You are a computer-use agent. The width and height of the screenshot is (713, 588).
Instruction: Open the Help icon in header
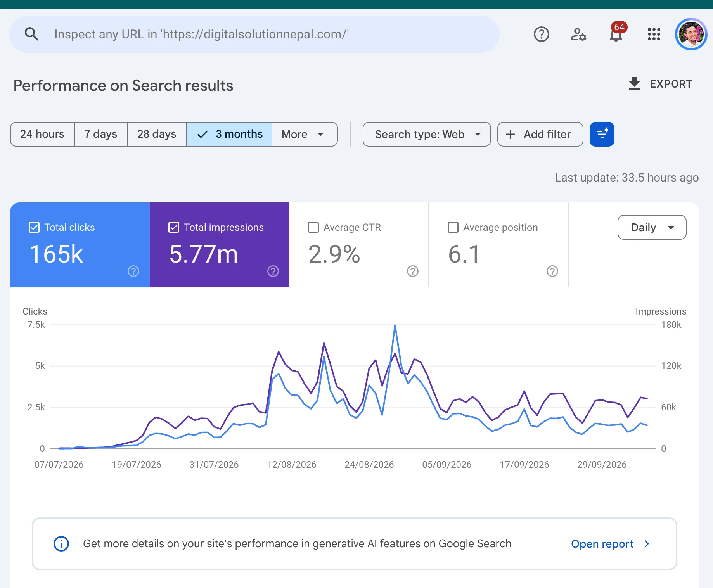[541, 34]
